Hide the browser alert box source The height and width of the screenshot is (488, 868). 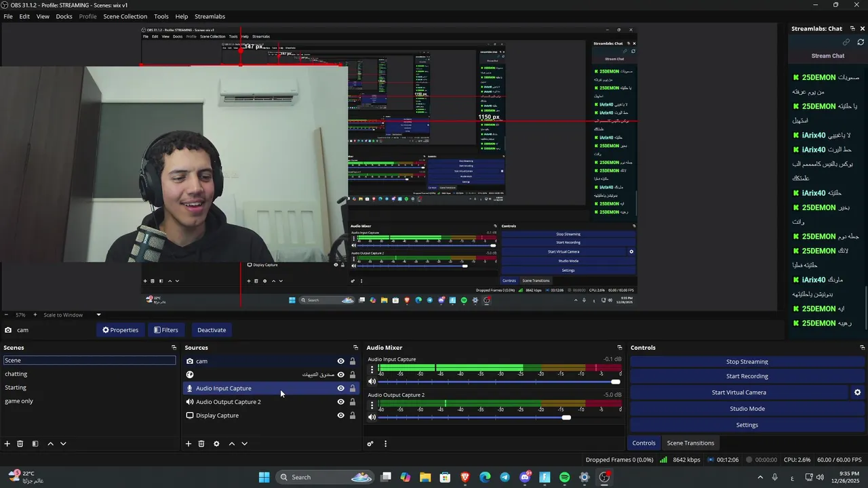[x=340, y=375]
